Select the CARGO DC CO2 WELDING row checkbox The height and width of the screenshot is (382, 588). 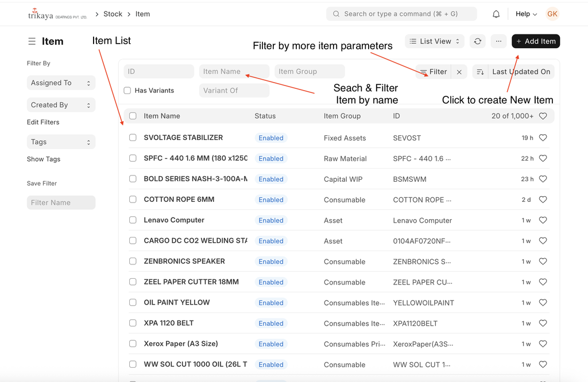(133, 240)
